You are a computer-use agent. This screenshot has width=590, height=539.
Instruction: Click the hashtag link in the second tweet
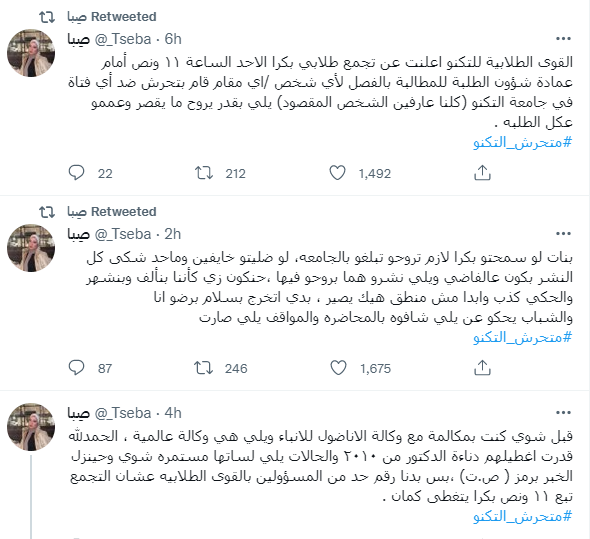coord(523,337)
